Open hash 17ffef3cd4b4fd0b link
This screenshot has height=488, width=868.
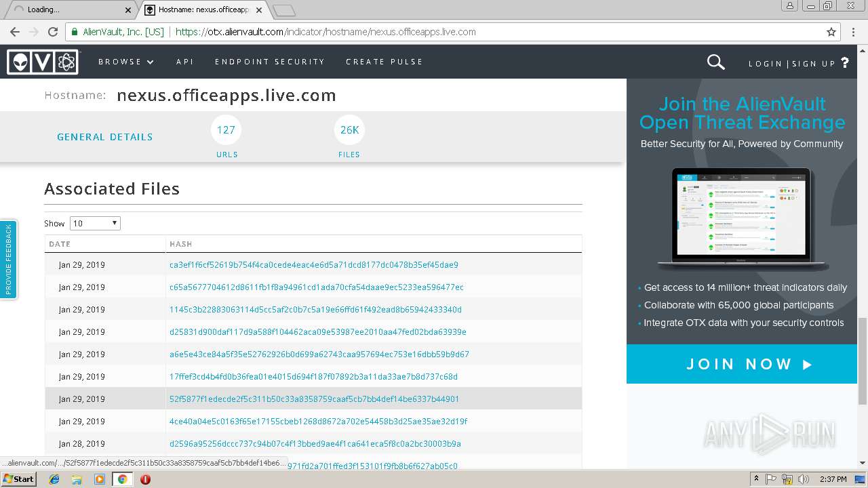pyautogui.click(x=313, y=377)
